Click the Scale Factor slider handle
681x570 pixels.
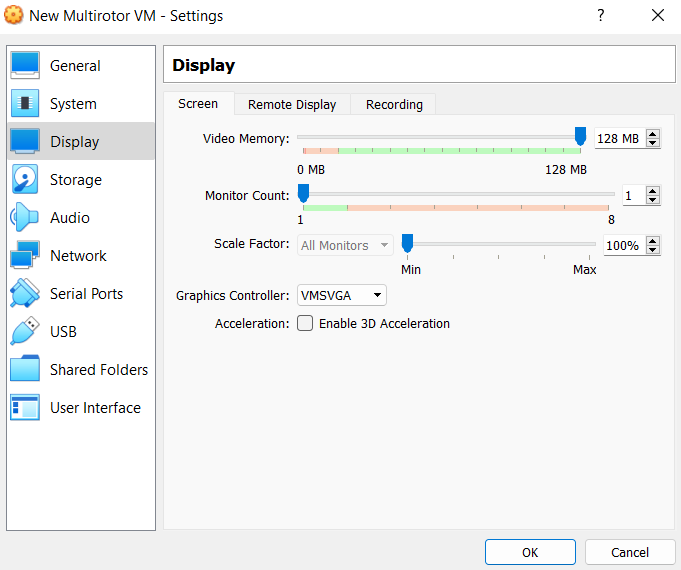[407, 243]
